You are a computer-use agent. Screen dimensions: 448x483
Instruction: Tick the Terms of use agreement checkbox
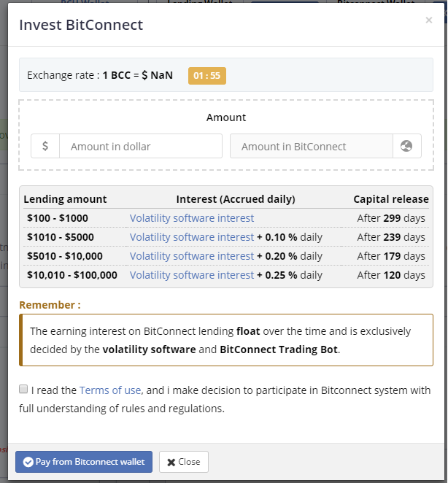click(23, 389)
